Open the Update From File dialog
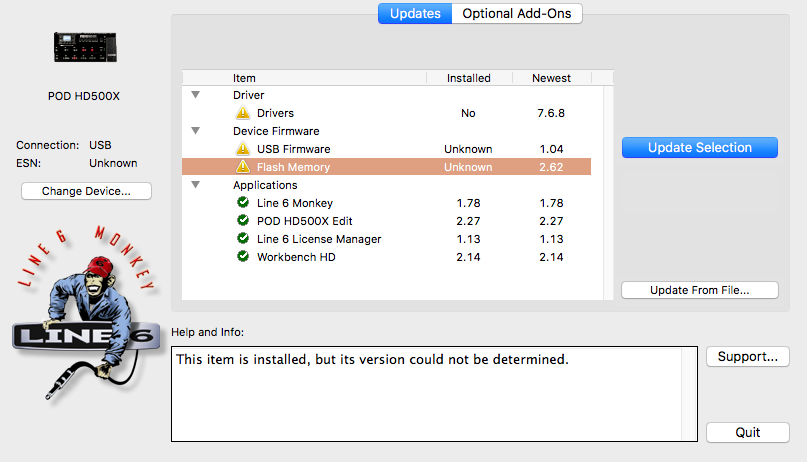The image size is (807, 462). click(x=699, y=290)
